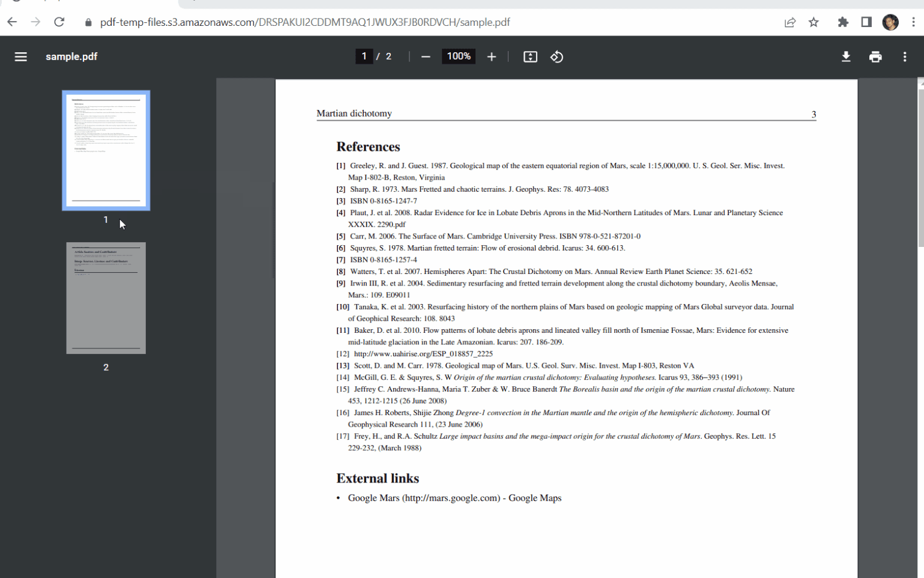Image resolution: width=924 pixels, height=578 pixels.
Task: Click the back navigation arrow
Action: tap(12, 22)
